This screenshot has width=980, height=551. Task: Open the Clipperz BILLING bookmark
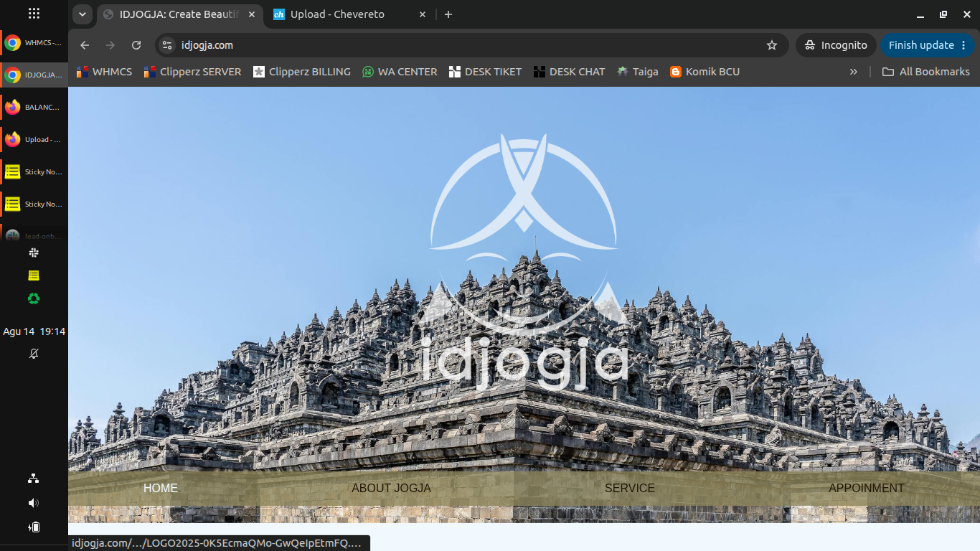[x=302, y=72]
